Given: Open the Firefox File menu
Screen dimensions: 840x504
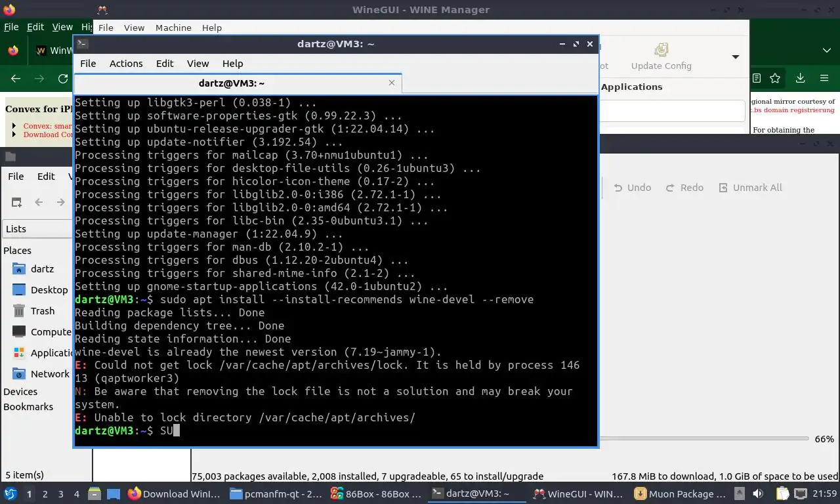Looking at the screenshot, I should [11, 27].
